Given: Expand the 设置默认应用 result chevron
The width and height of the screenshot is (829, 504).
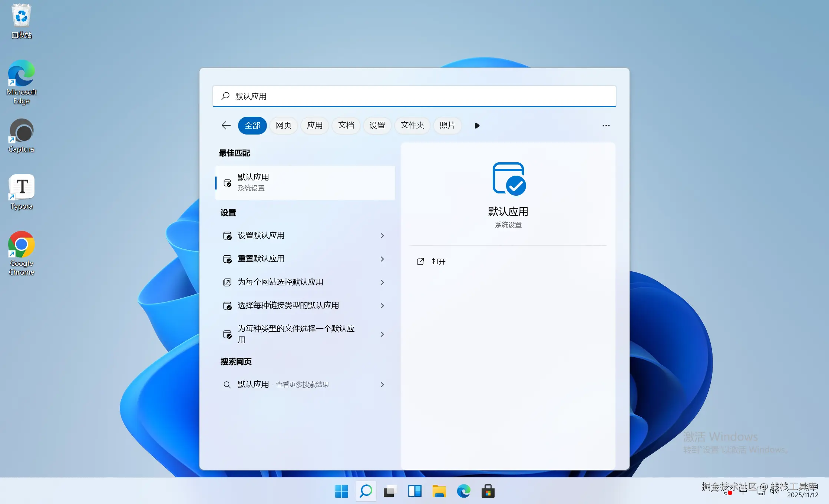Looking at the screenshot, I should pos(382,236).
